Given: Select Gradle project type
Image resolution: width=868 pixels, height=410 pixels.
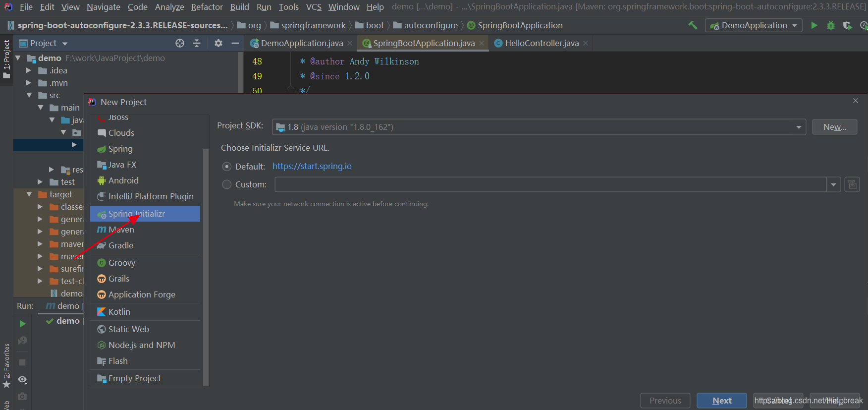Looking at the screenshot, I should (145, 245).
